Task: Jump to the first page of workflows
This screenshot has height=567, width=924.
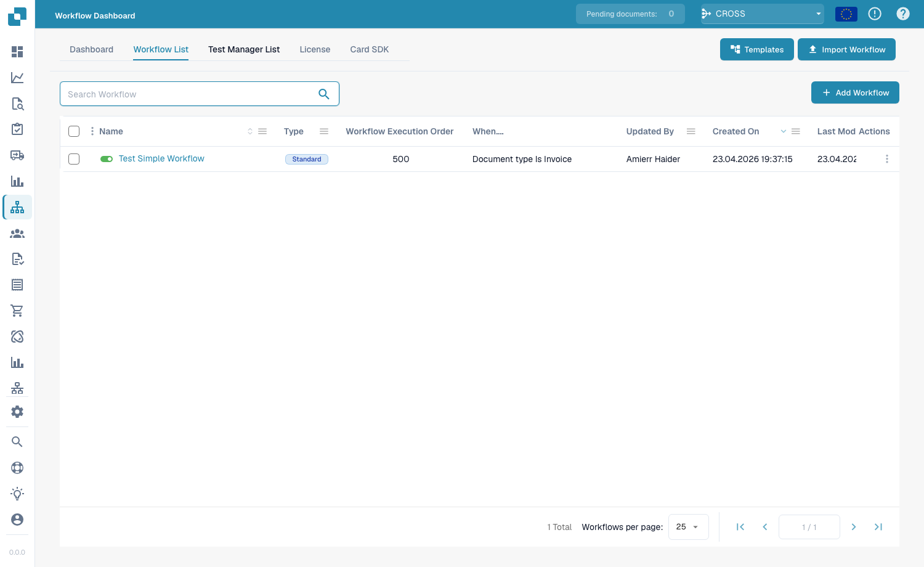Action: click(740, 527)
